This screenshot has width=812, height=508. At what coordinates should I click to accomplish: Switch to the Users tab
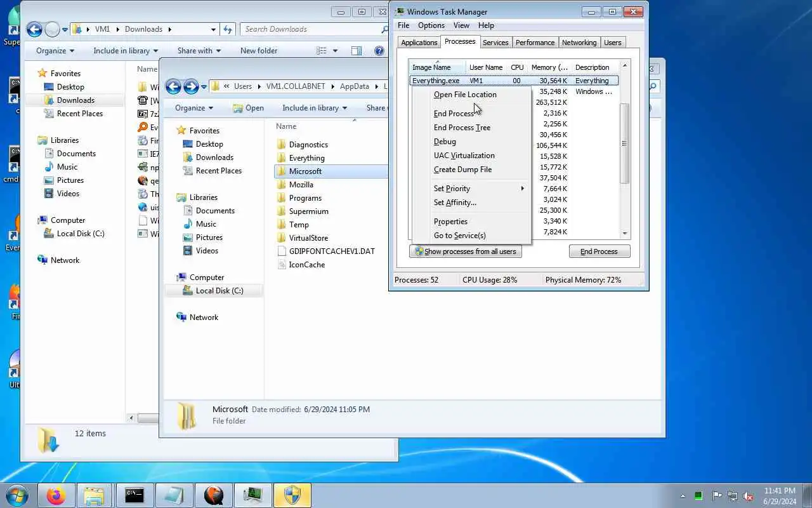pyautogui.click(x=613, y=43)
